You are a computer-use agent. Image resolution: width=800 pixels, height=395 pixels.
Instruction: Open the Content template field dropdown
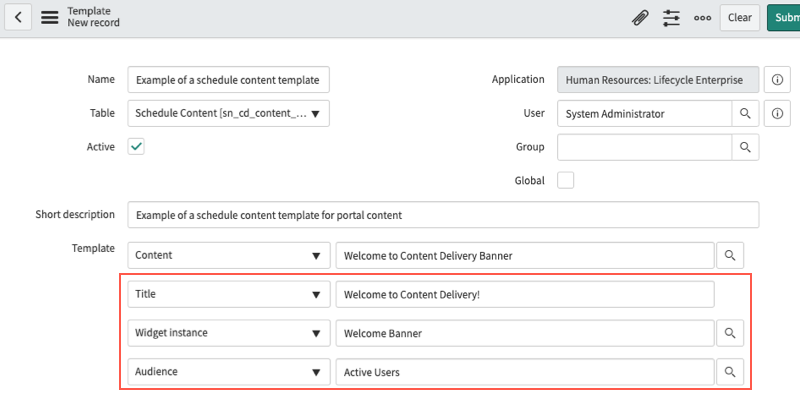click(229, 255)
